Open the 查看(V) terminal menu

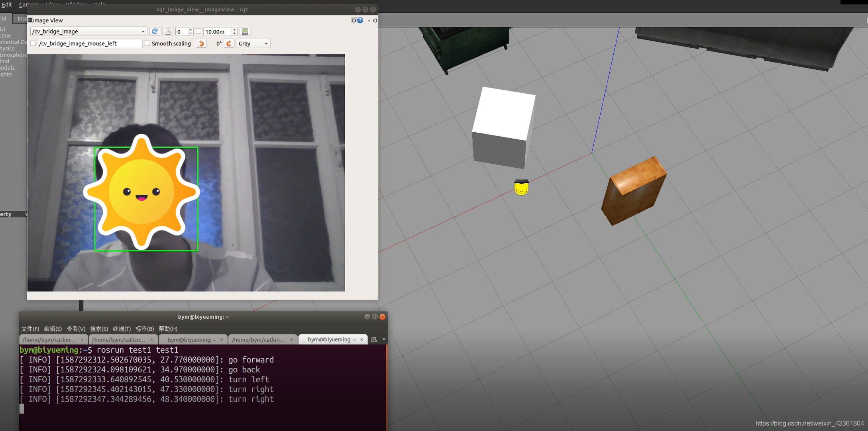(76, 329)
